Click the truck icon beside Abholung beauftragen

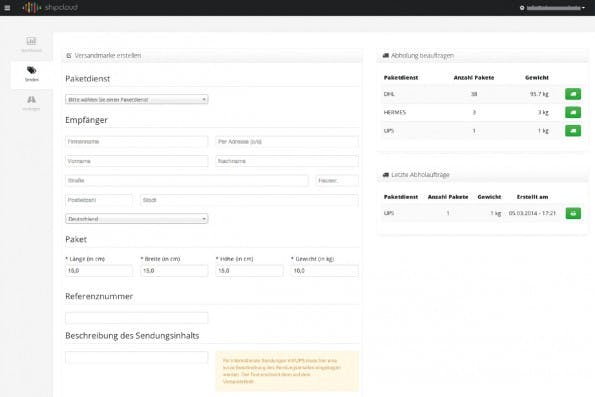pyautogui.click(x=386, y=55)
